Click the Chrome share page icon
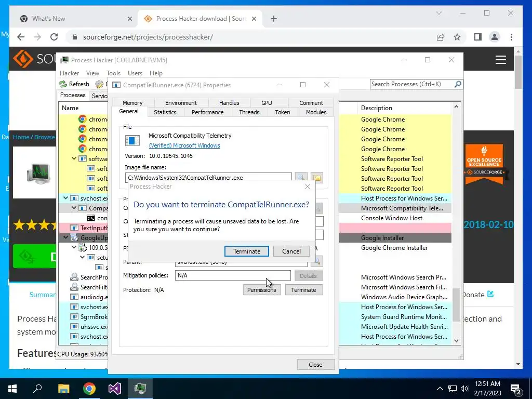 441,37
